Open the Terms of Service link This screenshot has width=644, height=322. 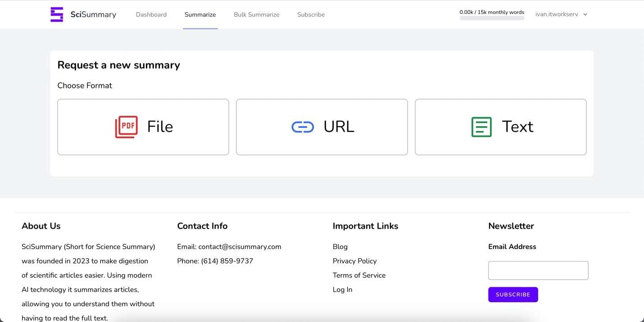coord(359,275)
